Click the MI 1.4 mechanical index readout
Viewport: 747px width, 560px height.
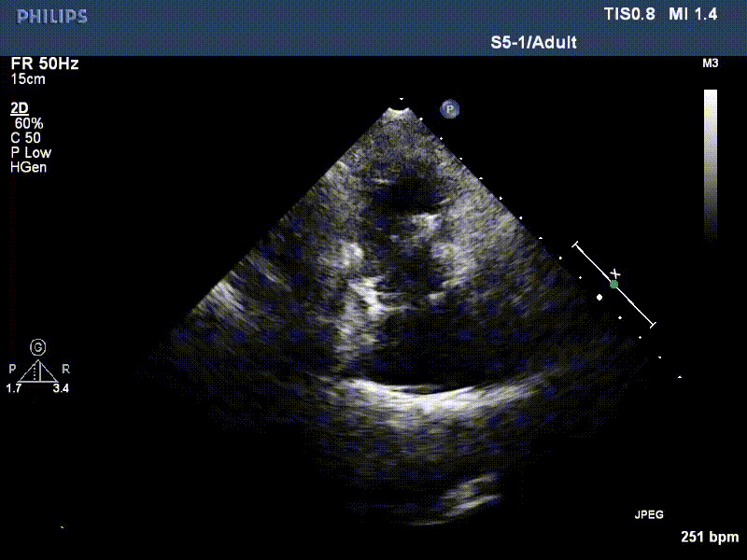(x=702, y=15)
